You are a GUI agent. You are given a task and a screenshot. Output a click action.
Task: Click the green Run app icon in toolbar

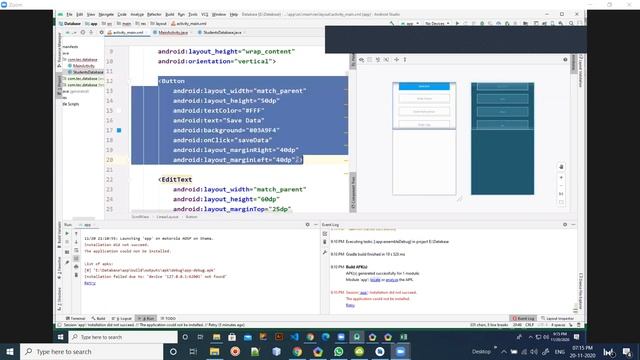tap(457, 24)
